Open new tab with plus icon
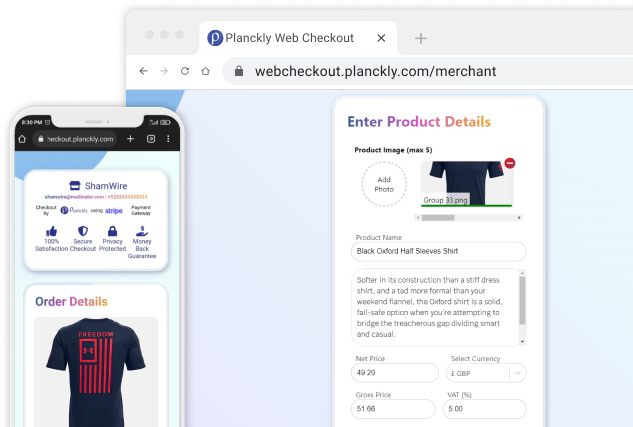633x427 pixels. [421, 38]
